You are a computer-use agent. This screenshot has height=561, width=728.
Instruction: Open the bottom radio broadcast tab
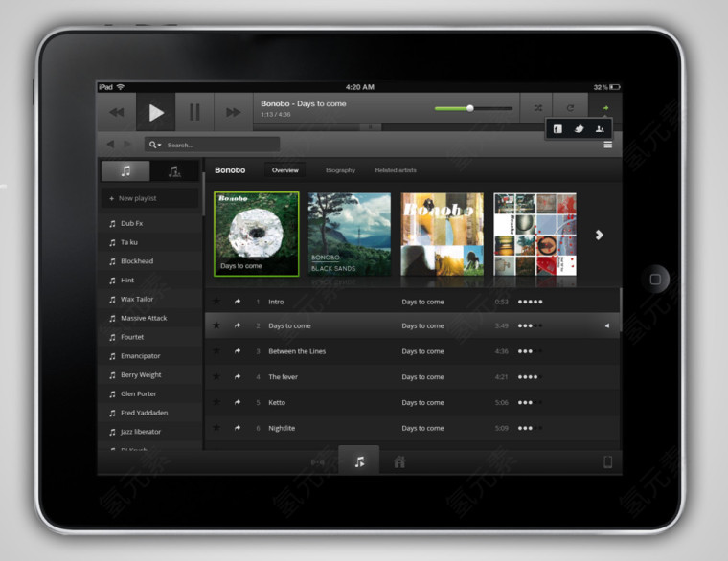(318, 462)
